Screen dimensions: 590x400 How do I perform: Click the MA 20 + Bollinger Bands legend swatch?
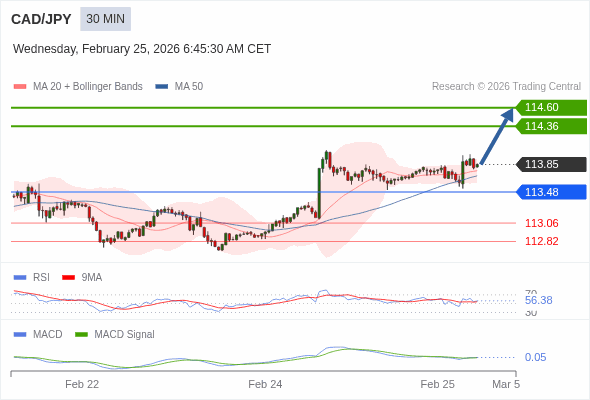[x=20, y=87]
